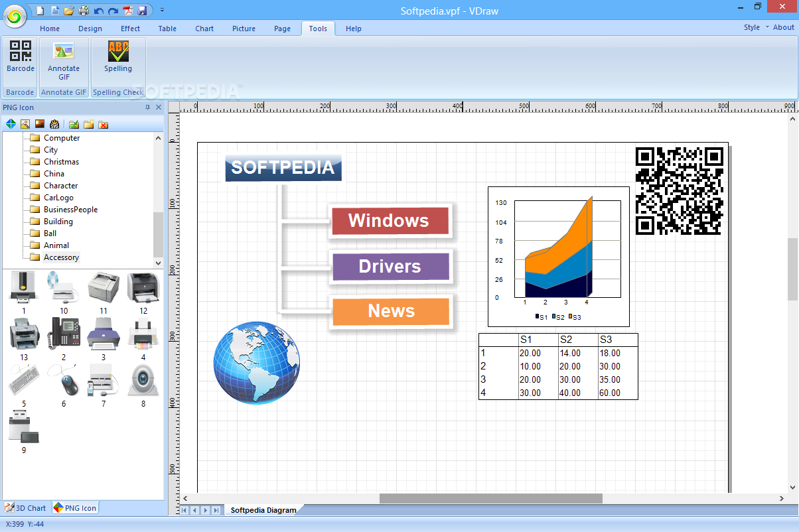The width and height of the screenshot is (799, 532).
Task: Click the SVG icon in panel toolbar
Action: coord(54,124)
